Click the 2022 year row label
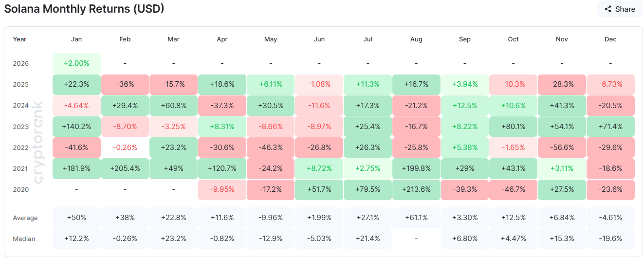644x259 pixels. coord(21,148)
